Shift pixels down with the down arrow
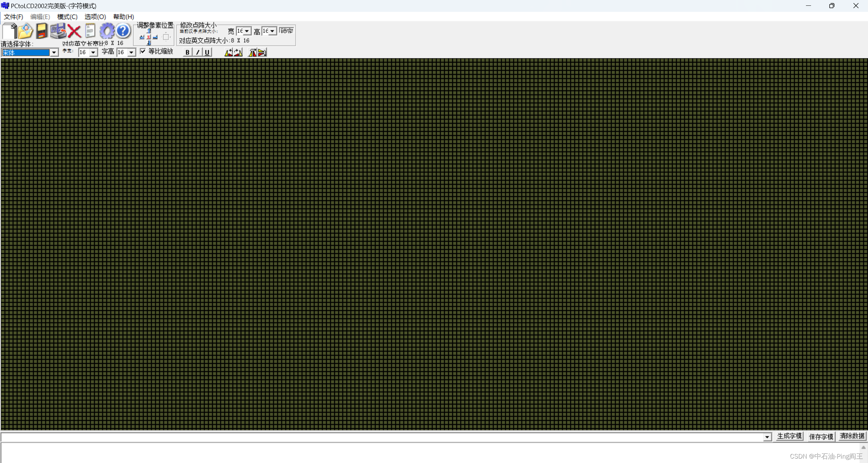 (149, 43)
